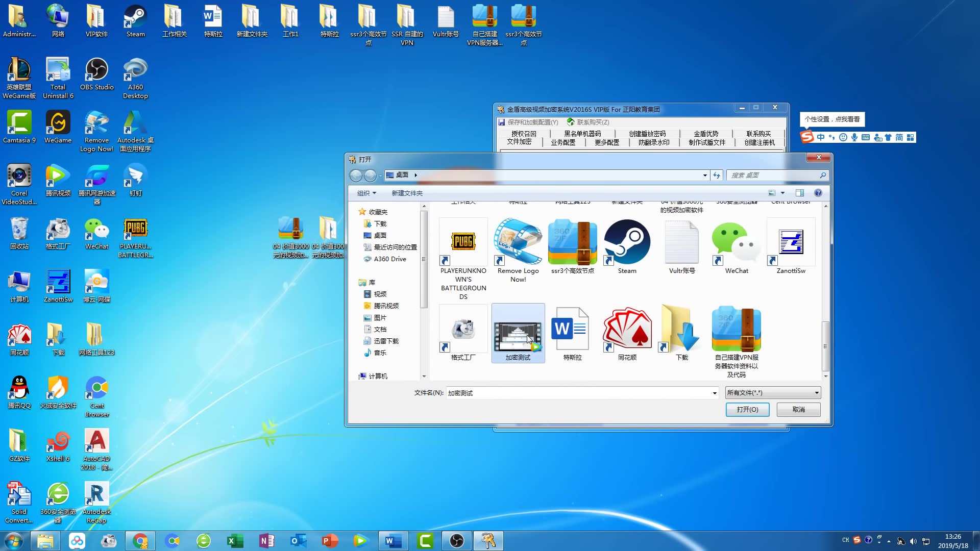This screenshot has width=980, height=551.
Task: Click the taskbar volume speaker icon
Action: point(913,541)
